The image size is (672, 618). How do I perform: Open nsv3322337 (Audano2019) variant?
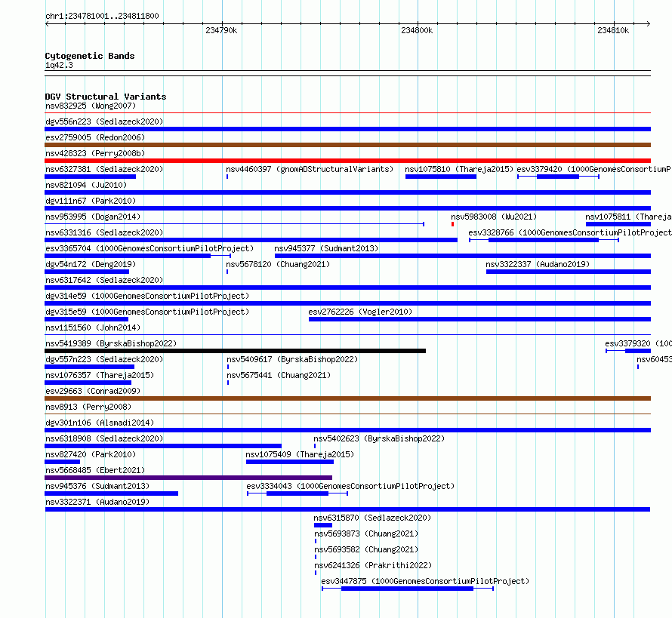(x=569, y=272)
